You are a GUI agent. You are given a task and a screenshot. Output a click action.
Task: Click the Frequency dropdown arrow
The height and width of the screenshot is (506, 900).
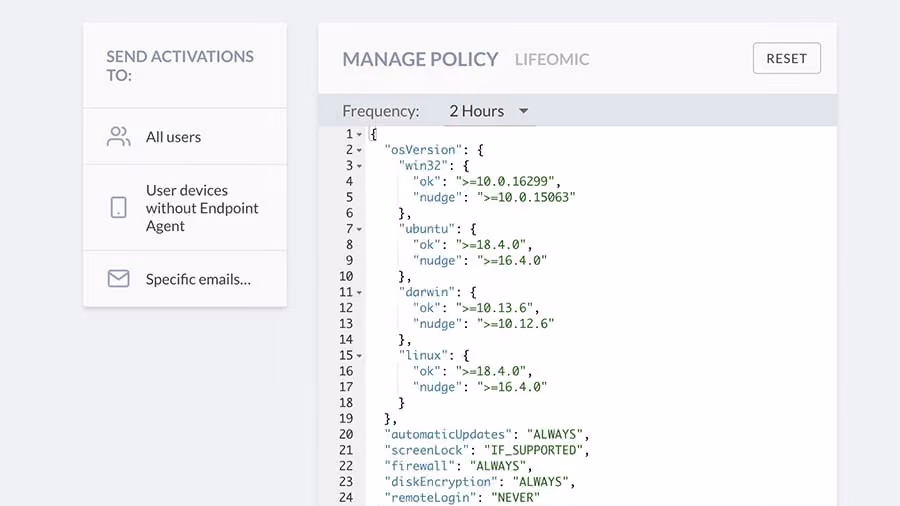coord(523,111)
